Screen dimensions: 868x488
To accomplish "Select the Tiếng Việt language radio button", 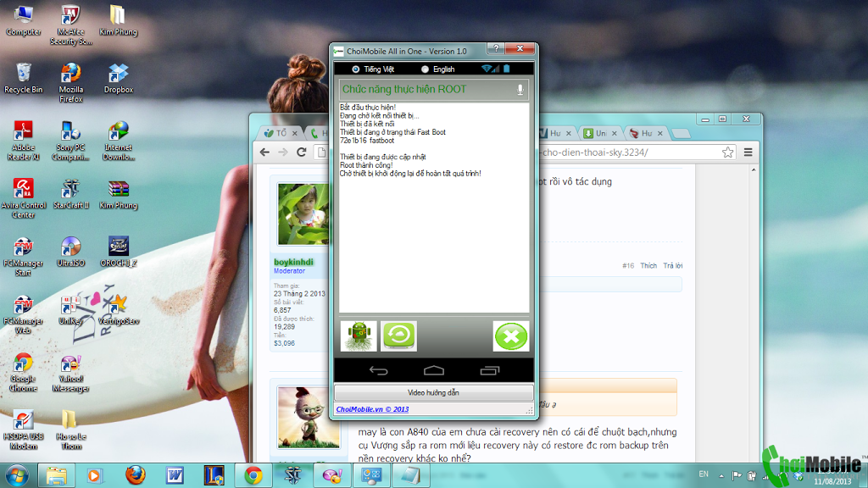I will [x=355, y=69].
